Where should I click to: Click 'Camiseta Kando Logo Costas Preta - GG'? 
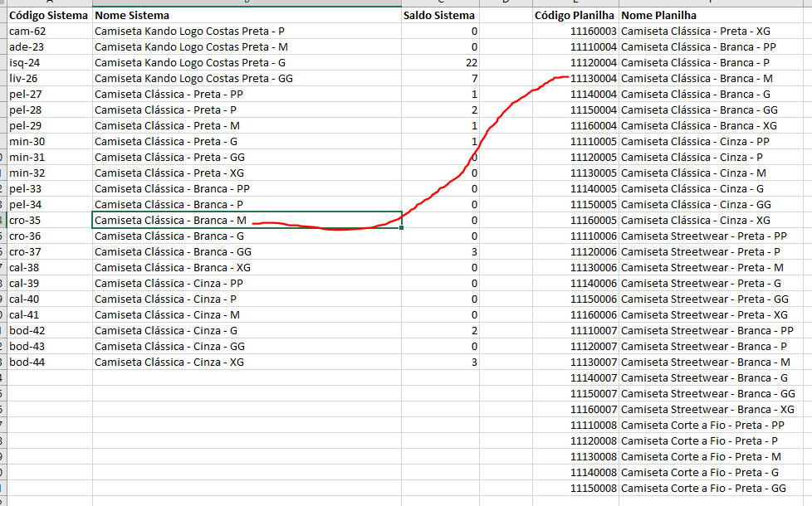(x=193, y=79)
